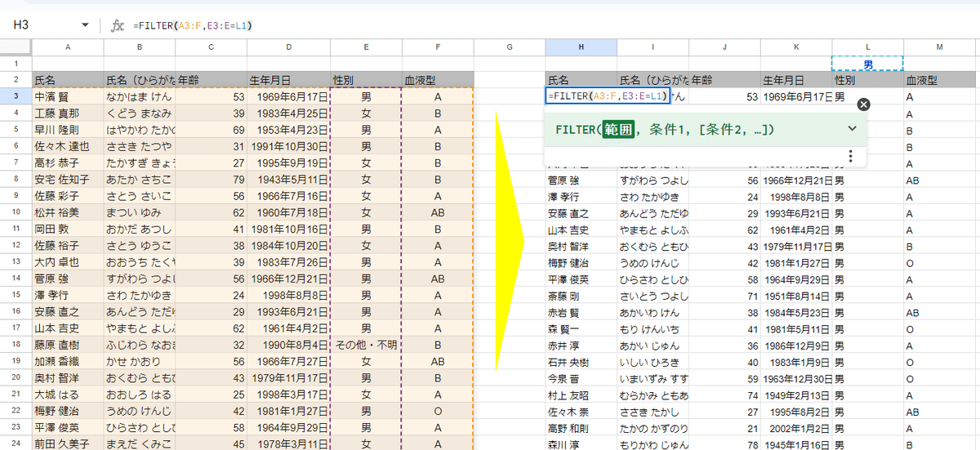The height and width of the screenshot is (450, 980).
Task: Select column G header
Action: coord(510,47)
